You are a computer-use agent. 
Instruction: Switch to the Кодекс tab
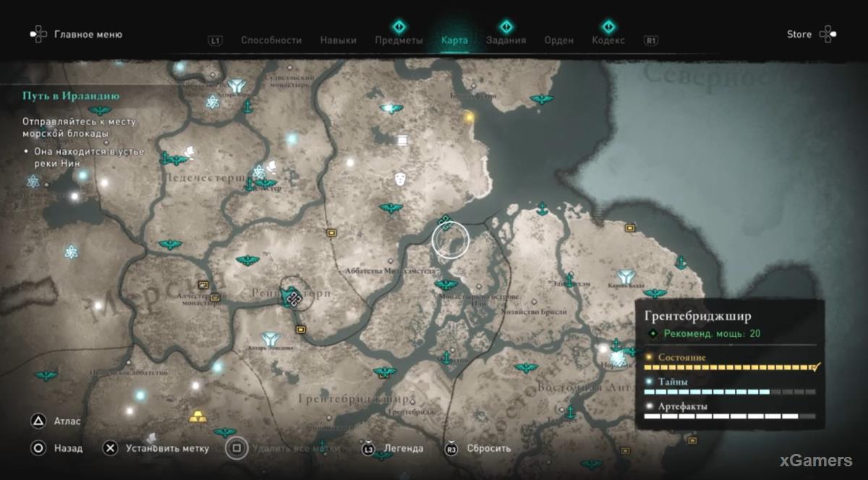tap(608, 40)
